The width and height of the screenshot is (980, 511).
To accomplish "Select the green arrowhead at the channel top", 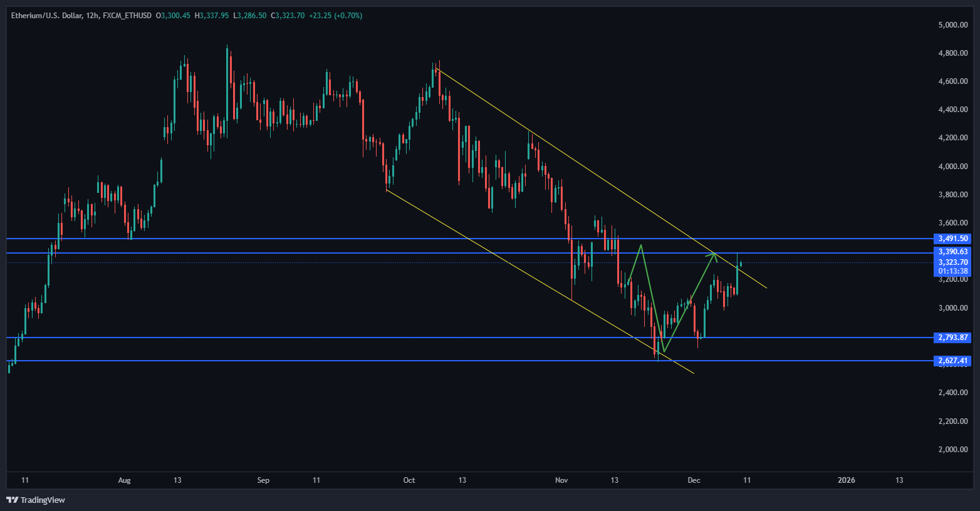I will click(714, 254).
